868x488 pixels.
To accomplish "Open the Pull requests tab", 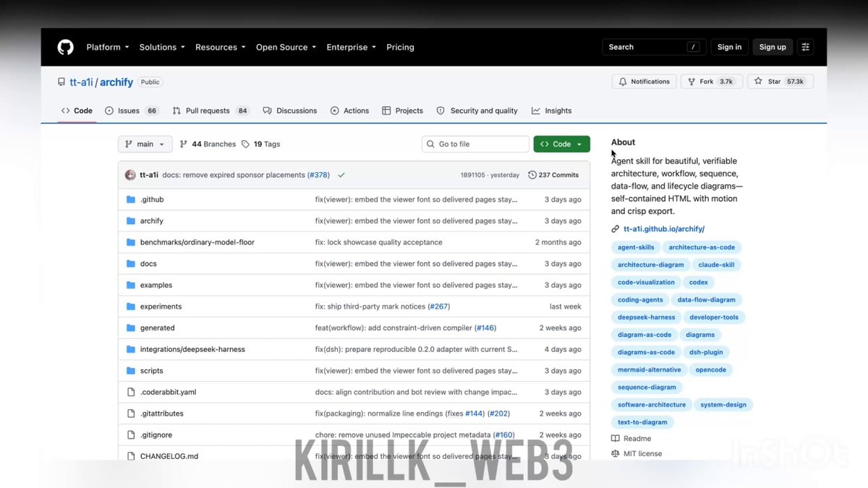I will (x=210, y=111).
